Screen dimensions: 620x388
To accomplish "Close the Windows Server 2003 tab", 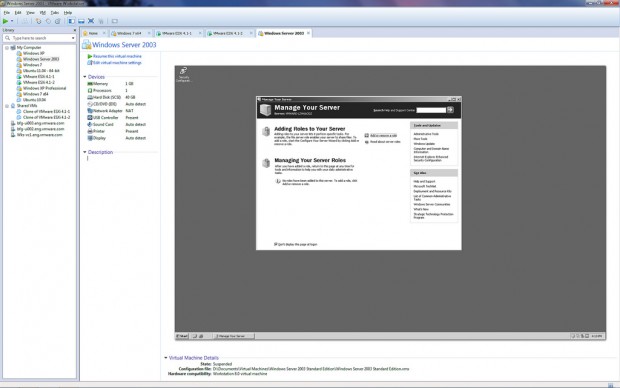I will [x=308, y=33].
